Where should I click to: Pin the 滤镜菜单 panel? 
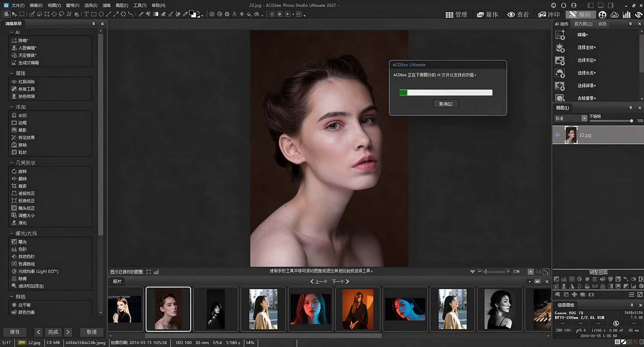click(94, 24)
